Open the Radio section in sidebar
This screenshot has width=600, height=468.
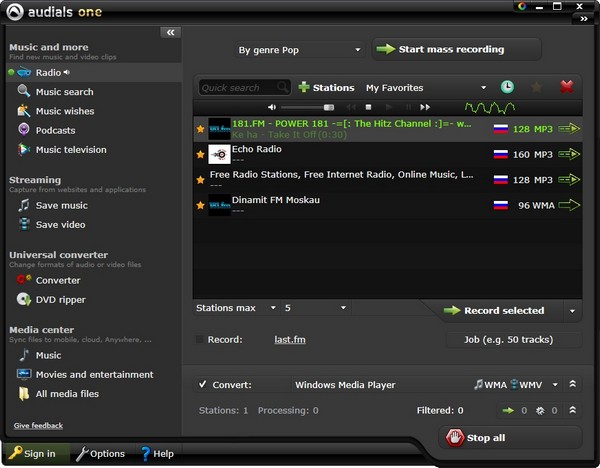coord(94,72)
